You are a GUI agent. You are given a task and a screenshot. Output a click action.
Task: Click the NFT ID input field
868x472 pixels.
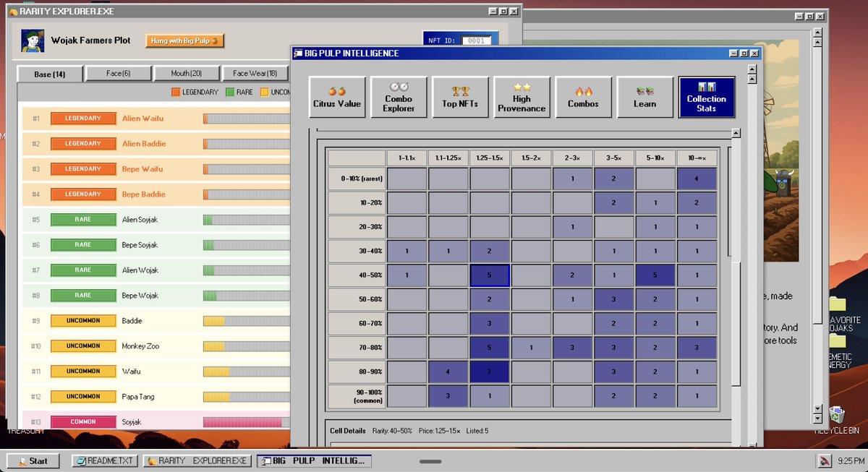(477, 41)
